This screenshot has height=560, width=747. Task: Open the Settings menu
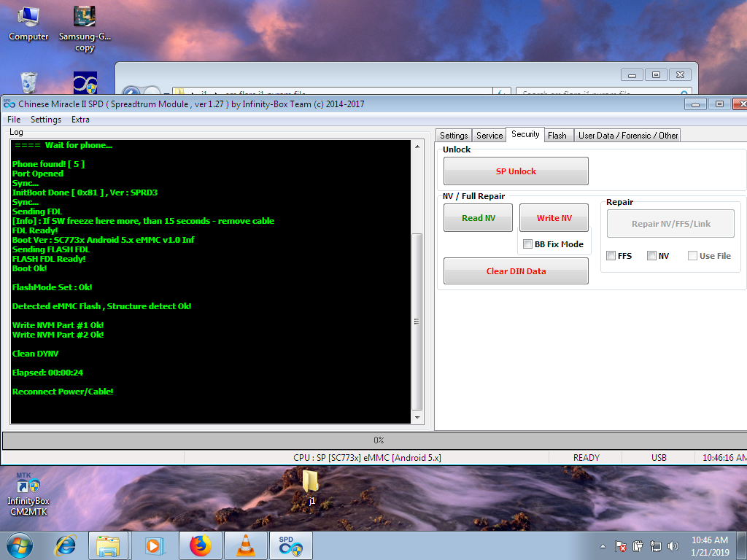point(46,120)
